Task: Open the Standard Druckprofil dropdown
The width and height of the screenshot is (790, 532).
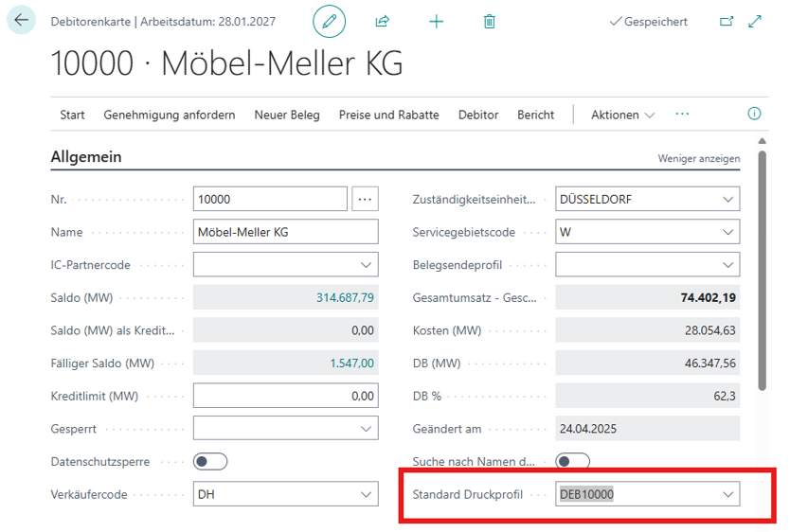Action: pos(727,494)
